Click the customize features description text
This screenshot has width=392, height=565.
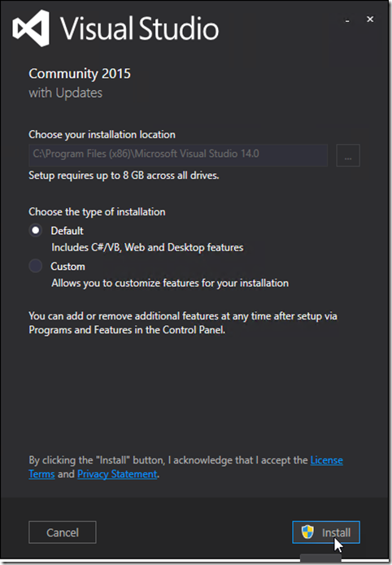[170, 283]
